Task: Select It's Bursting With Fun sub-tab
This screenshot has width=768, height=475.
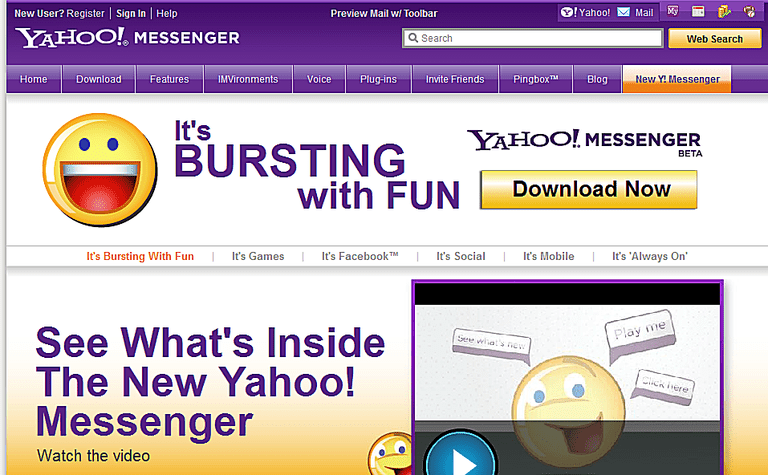Action: pyautogui.click(x=140, y=256)
